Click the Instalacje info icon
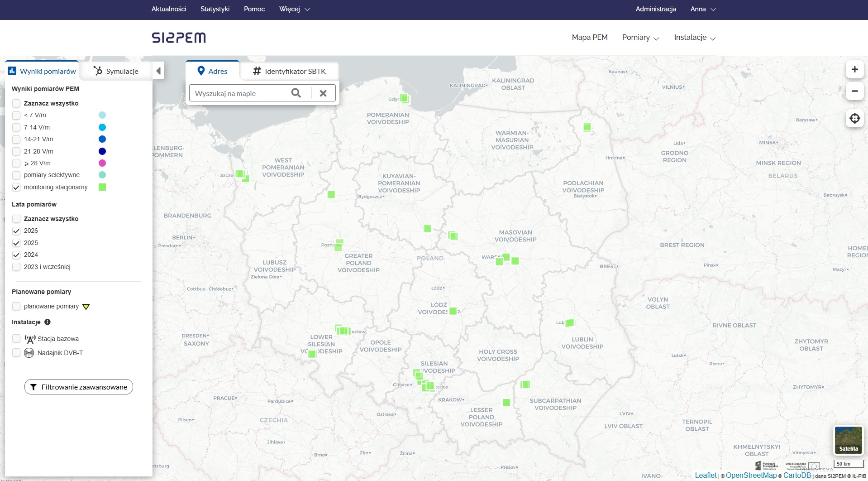Viewport: 868px width, 481px height. 48,322
